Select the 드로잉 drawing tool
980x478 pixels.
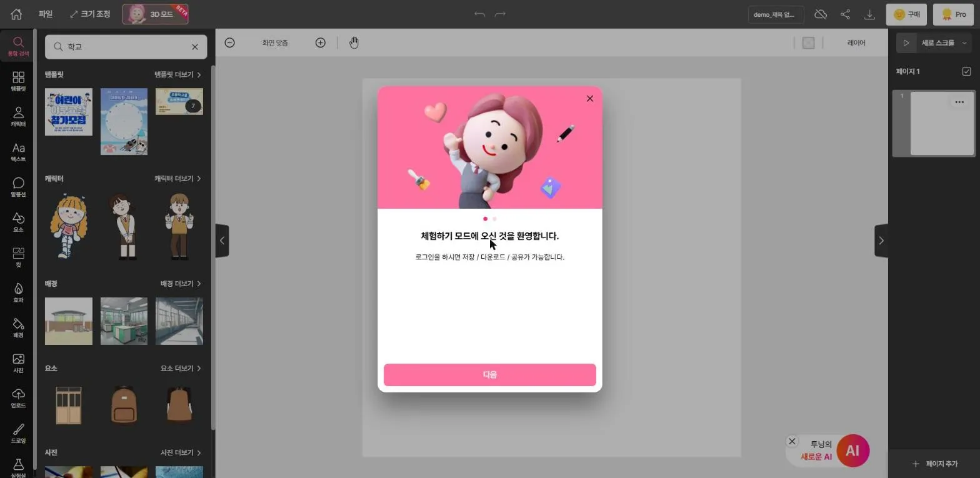(18, 433)
